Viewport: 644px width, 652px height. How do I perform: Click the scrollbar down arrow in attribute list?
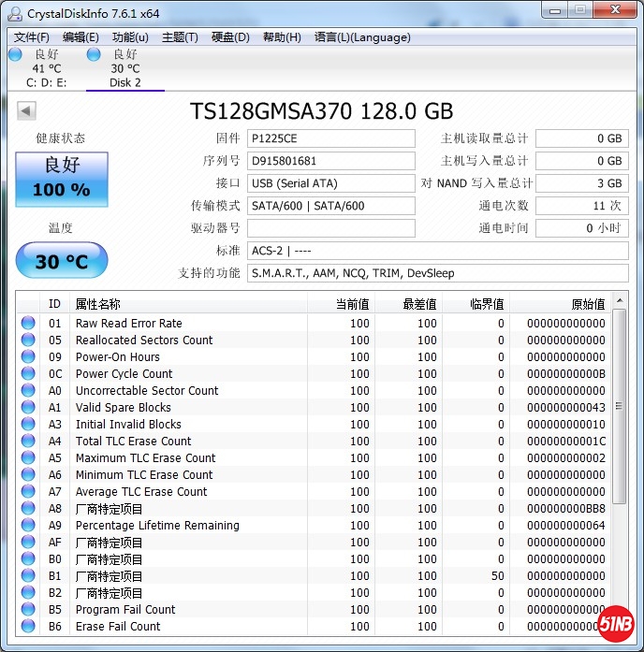618,627
